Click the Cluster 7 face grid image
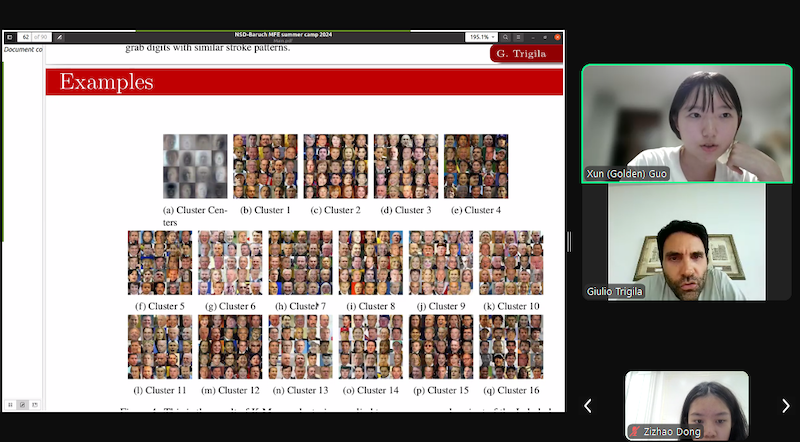The height and width of the screenshot is (442, 800). [301, 263]
